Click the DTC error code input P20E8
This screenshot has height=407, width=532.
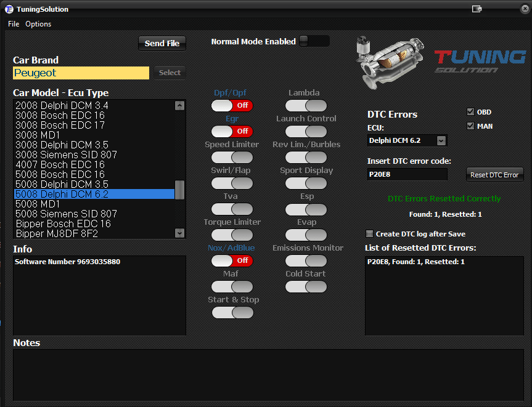[x=407, y=174]
